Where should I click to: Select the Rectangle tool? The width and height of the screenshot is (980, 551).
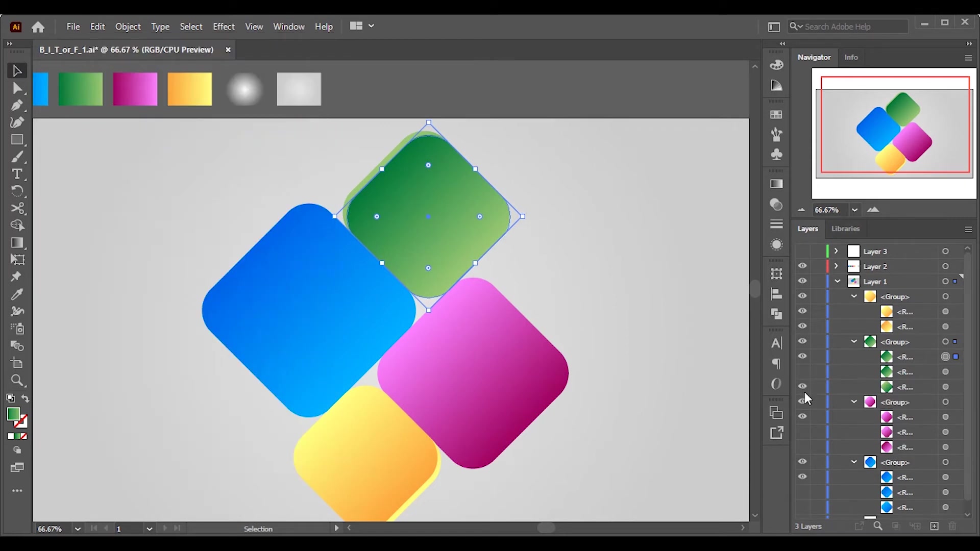coord(17,140)
